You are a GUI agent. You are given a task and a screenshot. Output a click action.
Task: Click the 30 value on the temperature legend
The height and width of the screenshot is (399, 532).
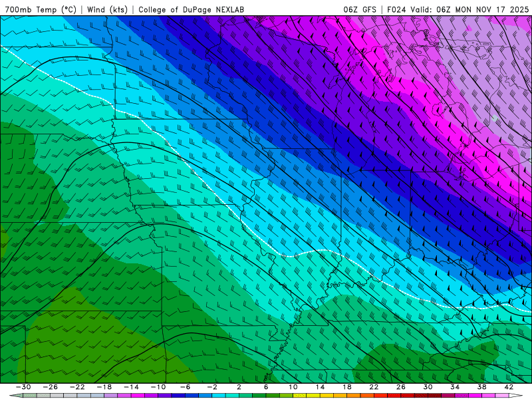(x=428, y=387)
